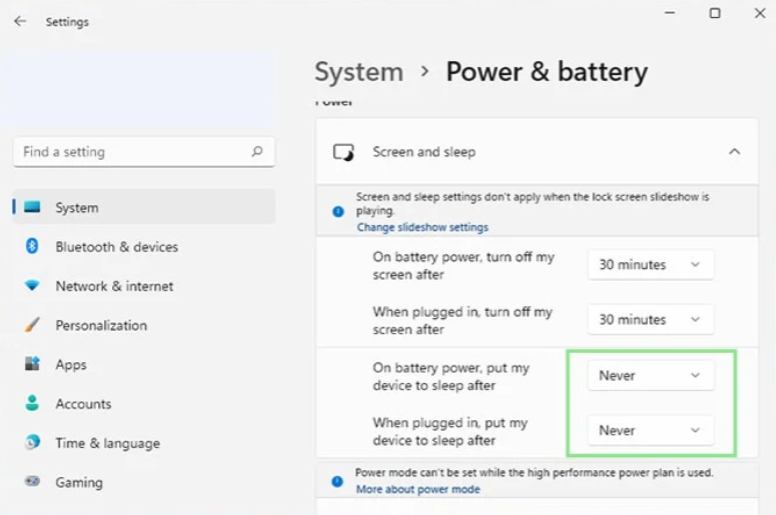The width and height of the screenshot is (776, 515).
Task: Click the Personalization paintbrush icon
Action: (x=33, y=325)
